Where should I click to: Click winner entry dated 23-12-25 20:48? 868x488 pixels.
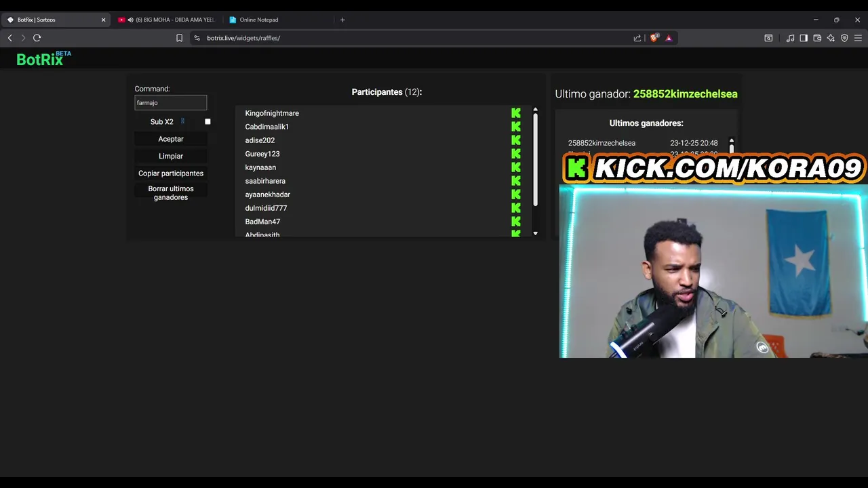click(643, 143)
